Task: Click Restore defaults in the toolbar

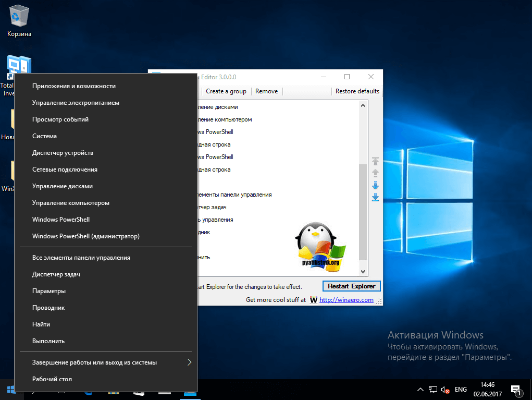Action: tap(357, 91)
